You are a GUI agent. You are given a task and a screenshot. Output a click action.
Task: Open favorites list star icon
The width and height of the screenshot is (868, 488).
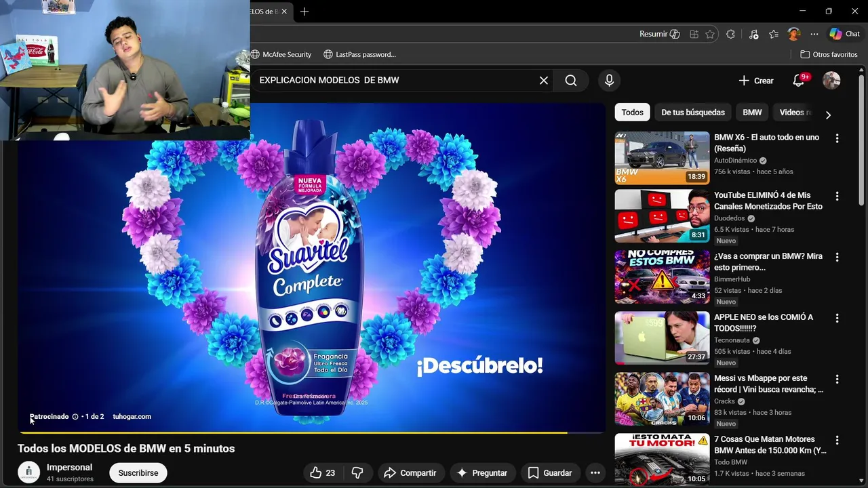pyautogui.click(x=774, y=34)
